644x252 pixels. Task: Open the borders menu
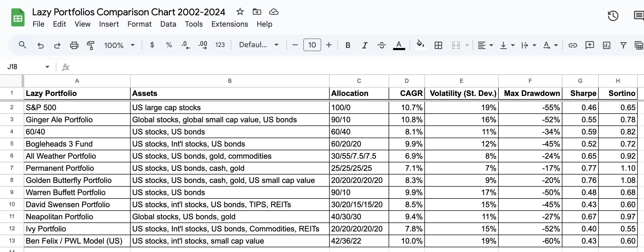coord(438,45)
